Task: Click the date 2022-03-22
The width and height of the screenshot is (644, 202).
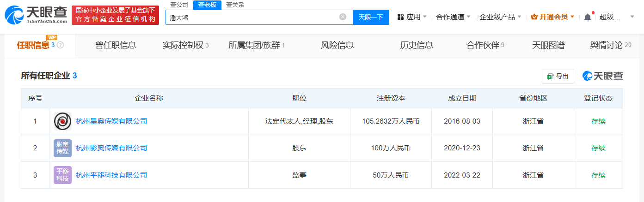Action: pyautogui.click(x=462, y=175)
